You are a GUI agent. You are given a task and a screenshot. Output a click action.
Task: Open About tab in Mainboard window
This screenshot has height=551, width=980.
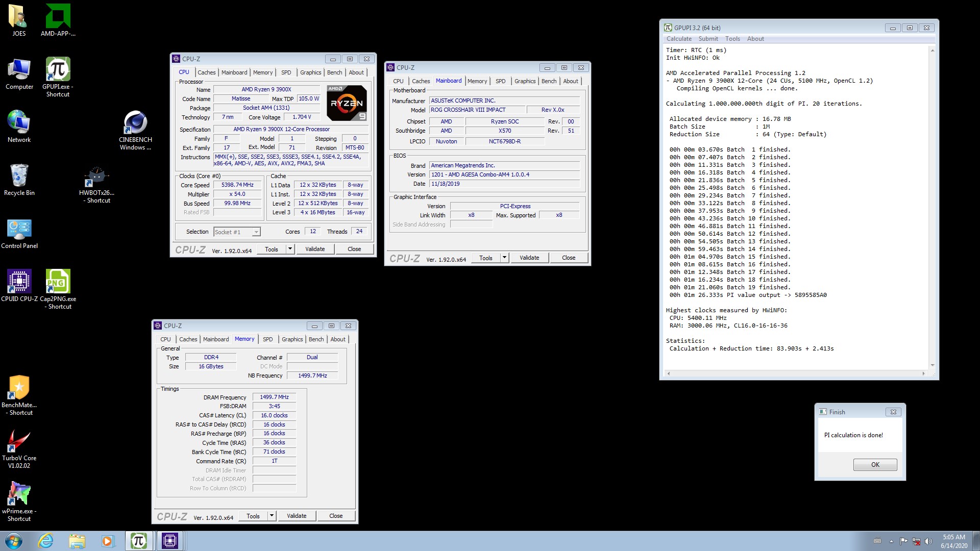coord(571,81)
